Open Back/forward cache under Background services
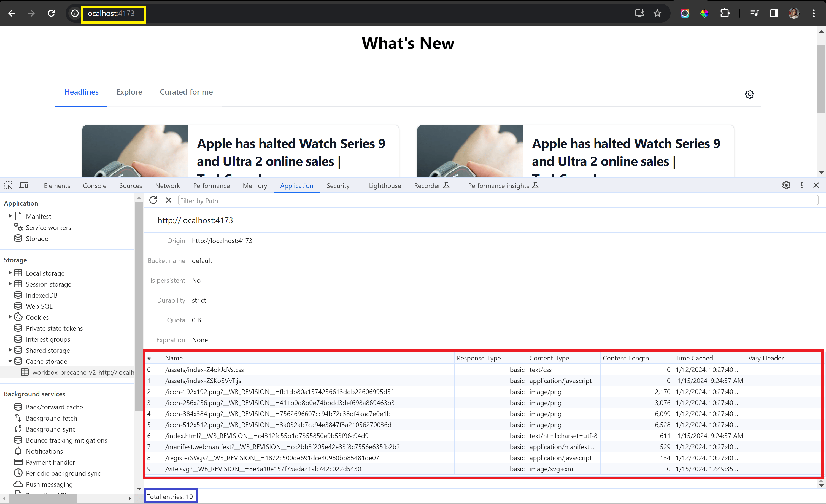This screenshot has height=504, width=826. point(54,407)
